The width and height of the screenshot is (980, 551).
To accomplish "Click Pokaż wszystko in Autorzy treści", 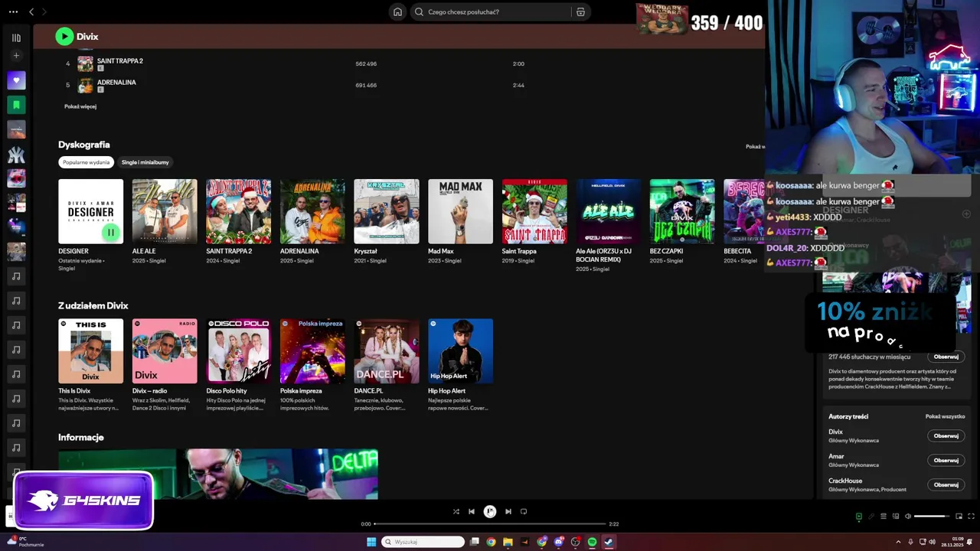I will coord(945,416).
